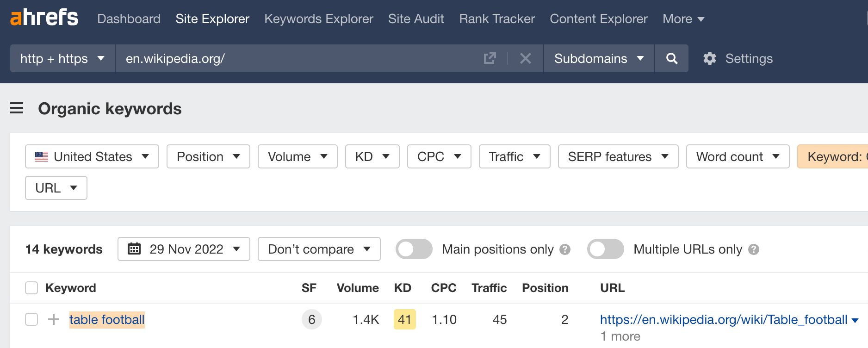The image size is (868, 348).
Task: Go to Dashboard
Action: tap(129, 19)
